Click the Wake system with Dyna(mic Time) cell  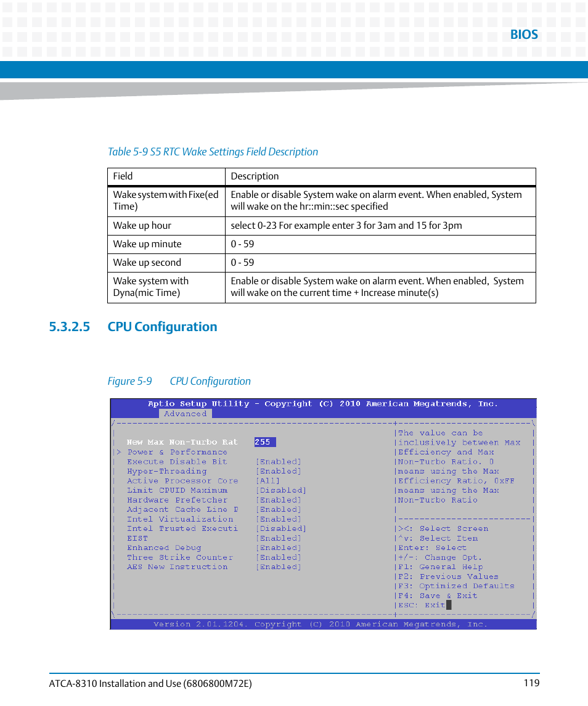(166, 287)
